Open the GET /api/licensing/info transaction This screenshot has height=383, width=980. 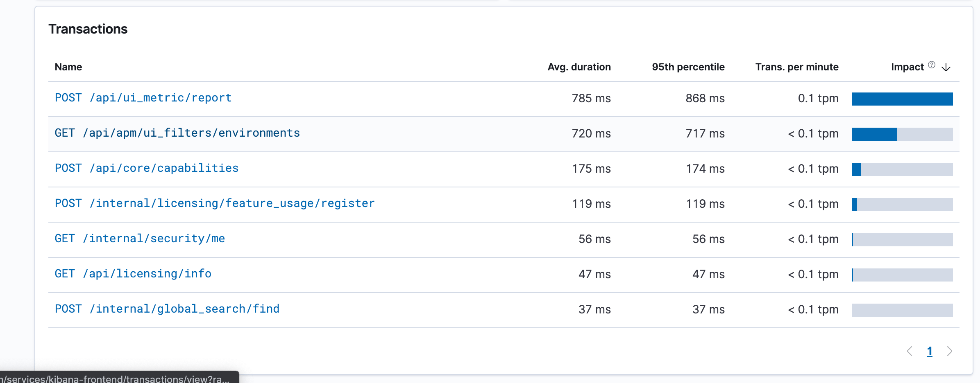133,274
